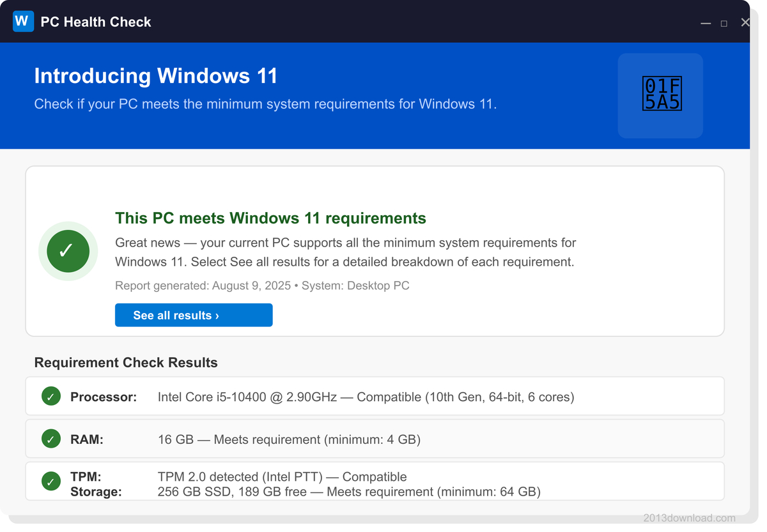The height and width of the screenshot is (532, 767).
Task: Minimize the PC Health Check window
Action: (706, 23)
